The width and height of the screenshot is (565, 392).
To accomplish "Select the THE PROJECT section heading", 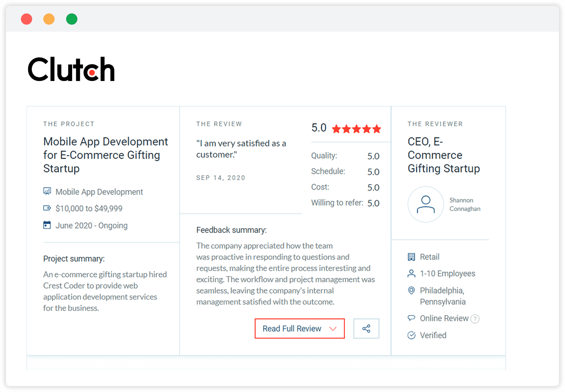I will (69, 124).
